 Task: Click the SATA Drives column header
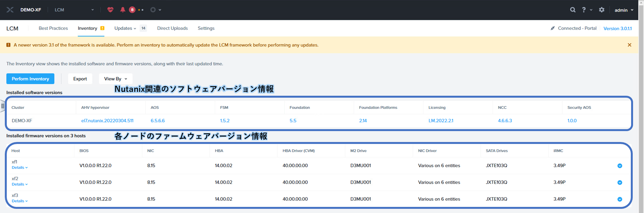(x=497, y=151)
